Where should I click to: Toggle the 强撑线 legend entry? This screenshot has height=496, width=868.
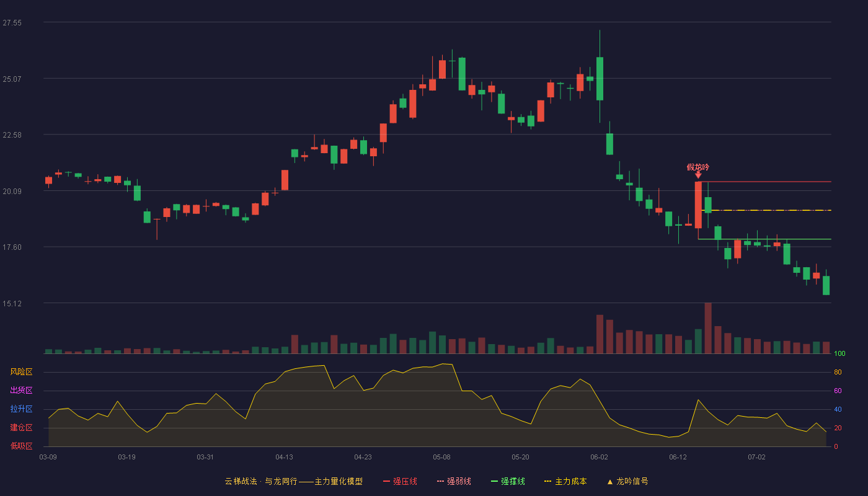pos(508,481)
